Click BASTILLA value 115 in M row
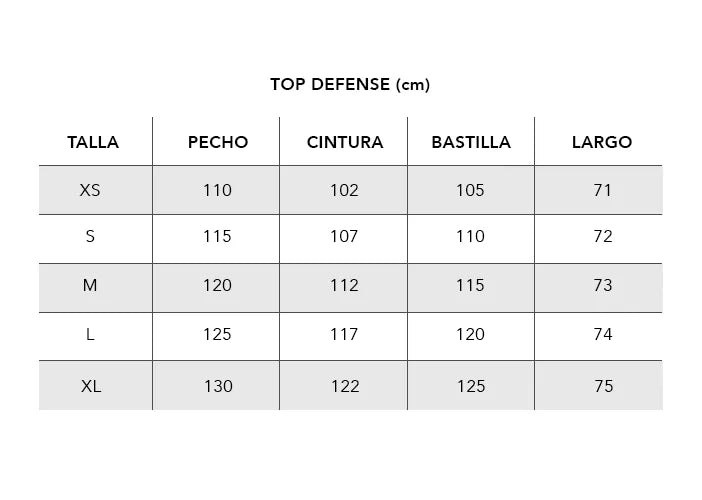702x500 pixels. [x=470, y=286]
